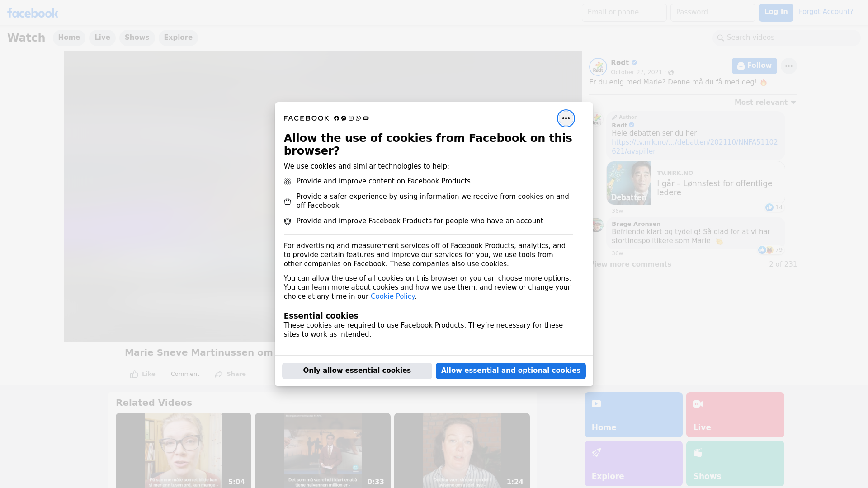
Task: Click Allow essential and optional cookies
Action: pos(511,371)
